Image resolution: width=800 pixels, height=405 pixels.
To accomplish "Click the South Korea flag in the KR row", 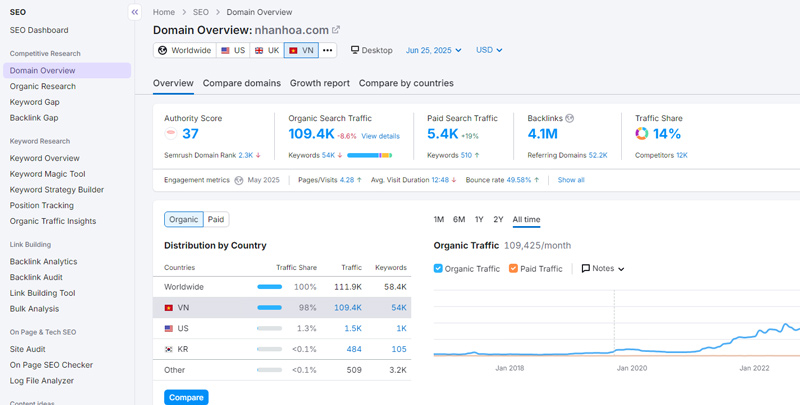I will (168, 349).
